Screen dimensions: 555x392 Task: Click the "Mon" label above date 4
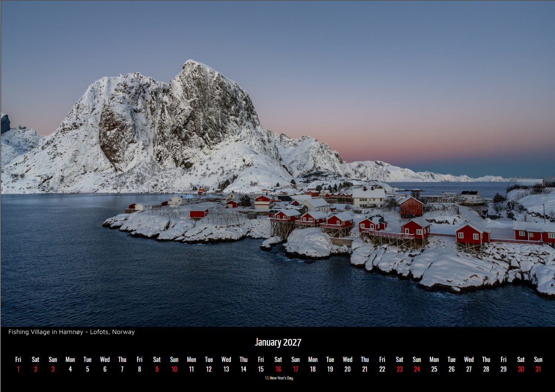pyautogui.click(x=70, y=359)
